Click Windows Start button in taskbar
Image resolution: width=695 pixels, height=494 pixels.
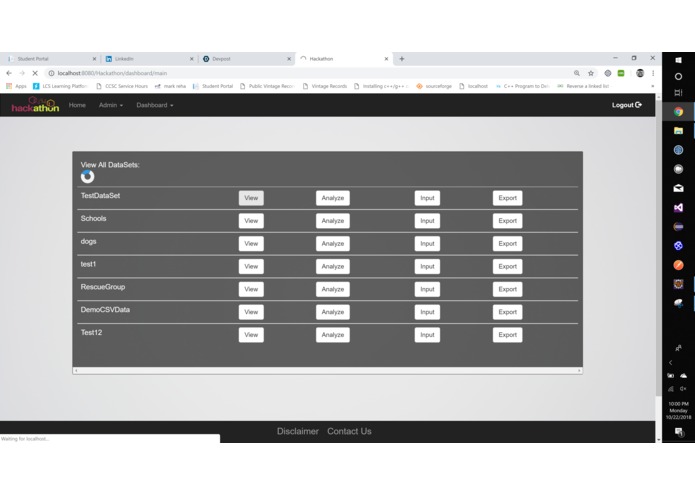678,60
